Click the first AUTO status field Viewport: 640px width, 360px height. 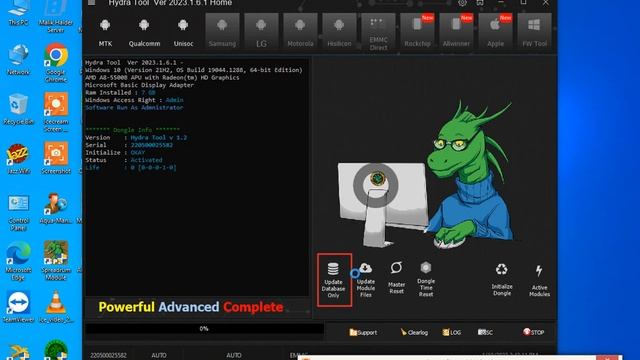[x=159, y=356]
